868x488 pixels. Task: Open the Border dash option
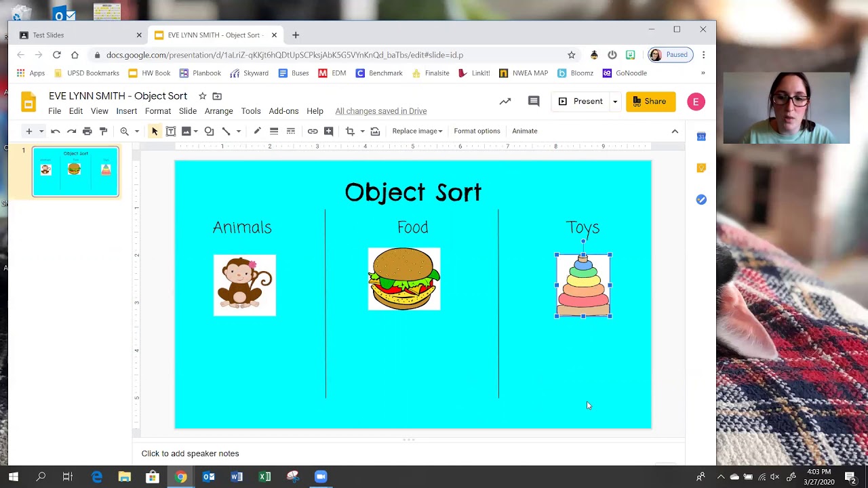[x=290, y=131]
